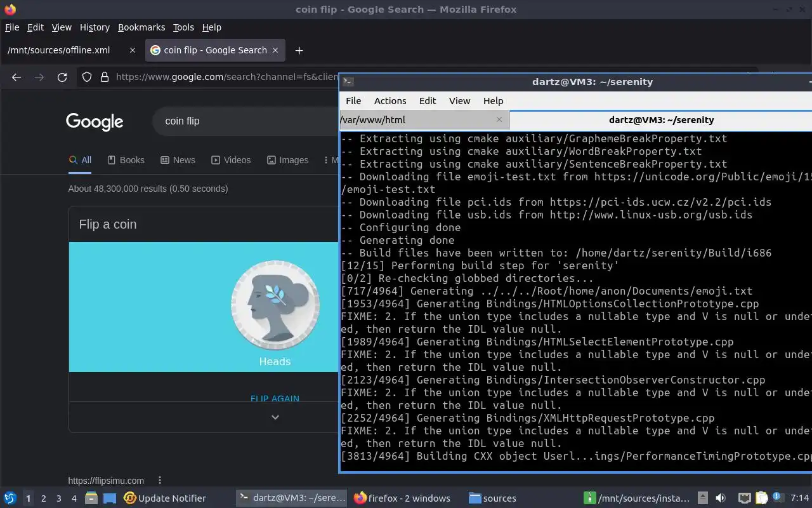Select the dartz@VM3: ~/serenity terminal tab

[x=661, y=119]
